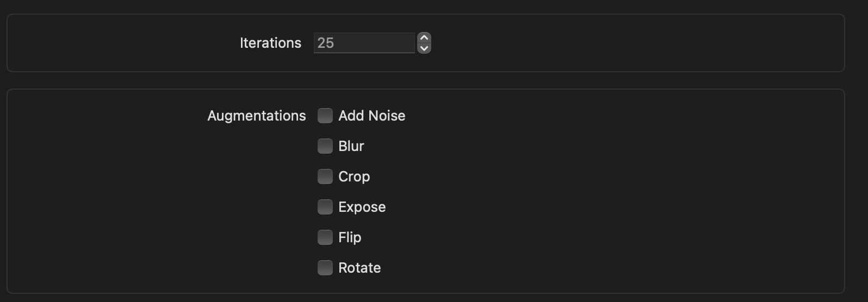Click the 'Blur' text label
The image size is (868, 302).
(x=351, y=146)
